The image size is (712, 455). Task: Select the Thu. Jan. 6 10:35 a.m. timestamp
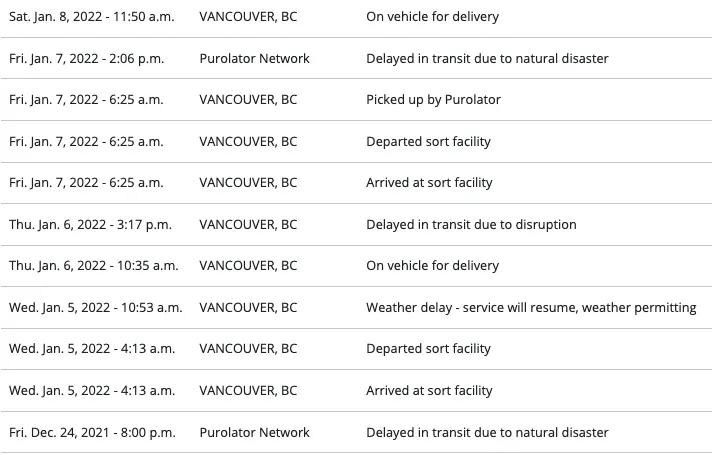pos(93,266)
